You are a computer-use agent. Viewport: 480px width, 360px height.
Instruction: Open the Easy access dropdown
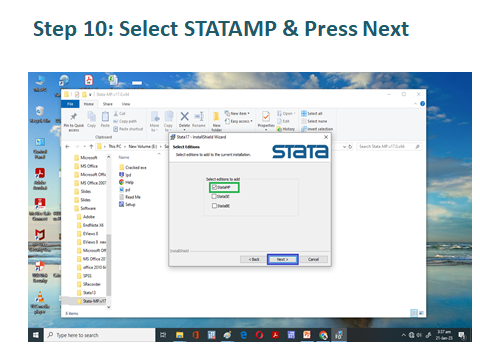[x=239, y=121]
